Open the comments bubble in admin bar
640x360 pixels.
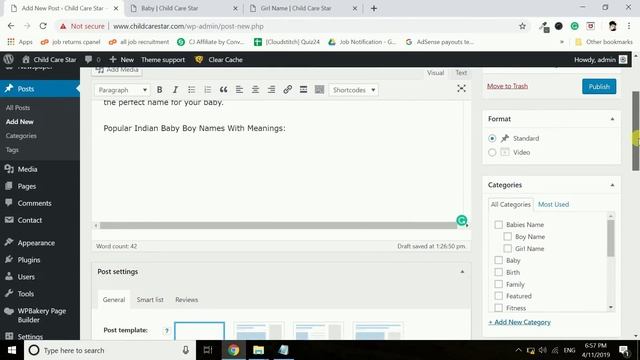(x=92, y=60)
